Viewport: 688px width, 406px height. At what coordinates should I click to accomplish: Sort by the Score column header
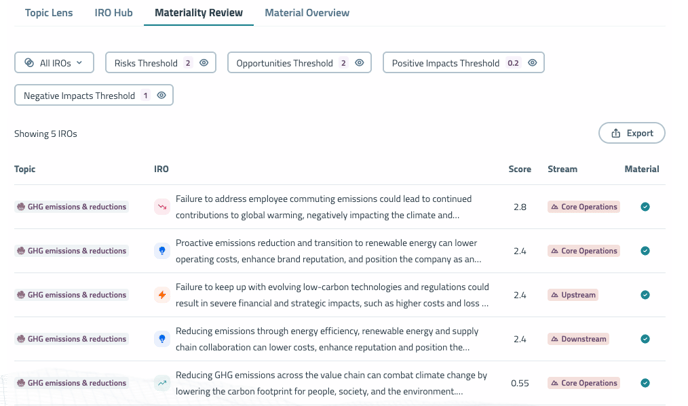(519, 169)
